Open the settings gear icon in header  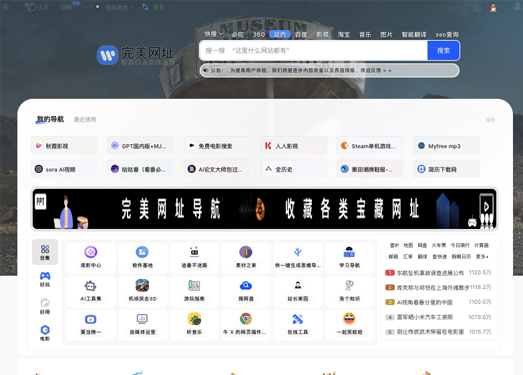(478, 8)
